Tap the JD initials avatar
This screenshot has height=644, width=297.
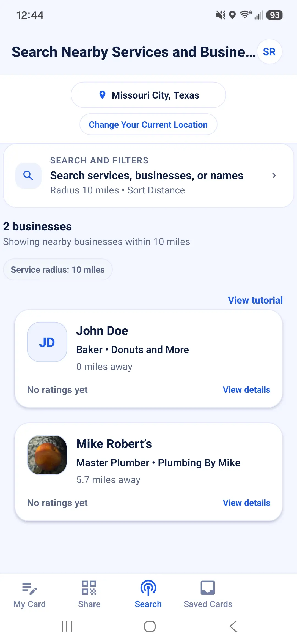(x=47, y=342)
